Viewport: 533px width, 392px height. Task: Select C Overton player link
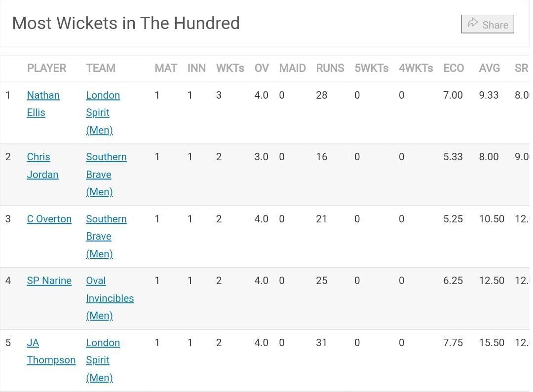point(49,219)
